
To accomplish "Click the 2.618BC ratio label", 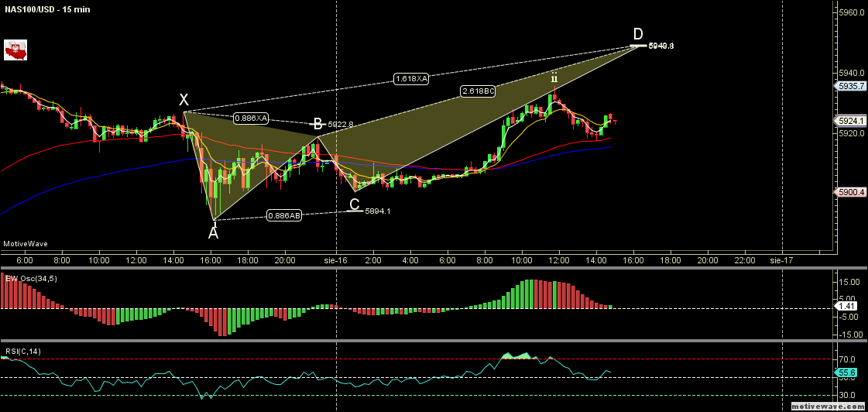I will click(x=477, y=91).
